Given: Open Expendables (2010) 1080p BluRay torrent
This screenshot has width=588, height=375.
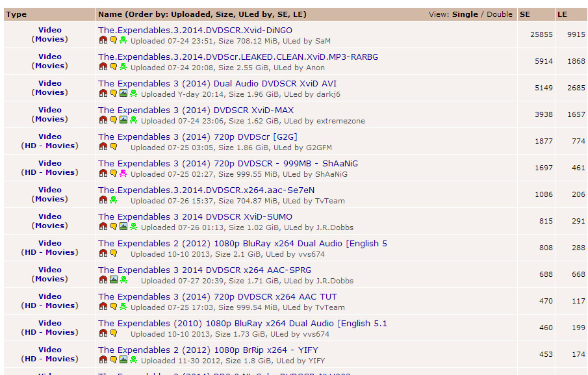Looking at the screenshot, I should coord(242,323).
